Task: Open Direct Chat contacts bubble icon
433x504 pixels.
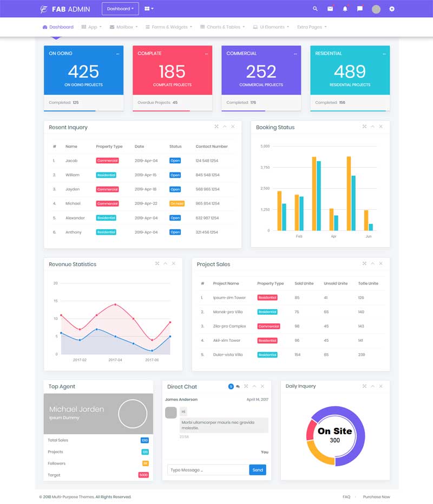Action: click(x=238, y=386)
